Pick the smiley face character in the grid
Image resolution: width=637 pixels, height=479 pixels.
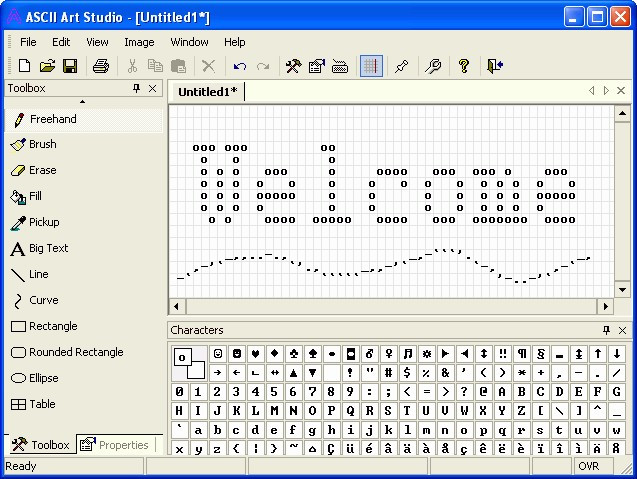pos(217,354)
